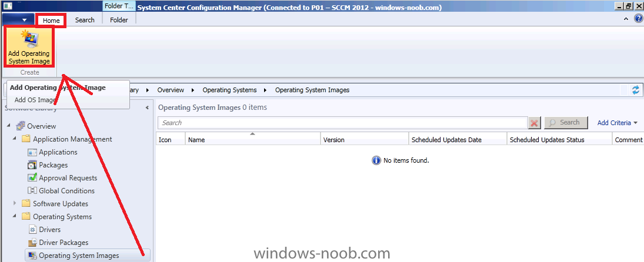Click the Applications node icon

pos(32,152)
